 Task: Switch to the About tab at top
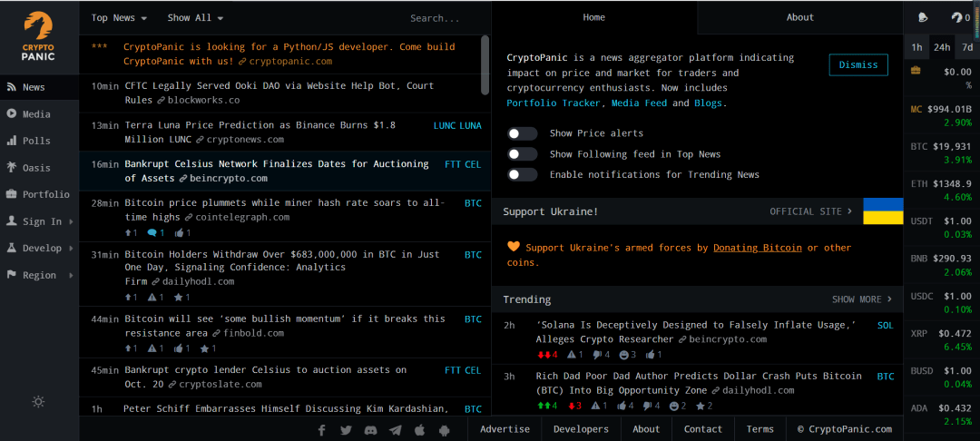coord(800,17)
